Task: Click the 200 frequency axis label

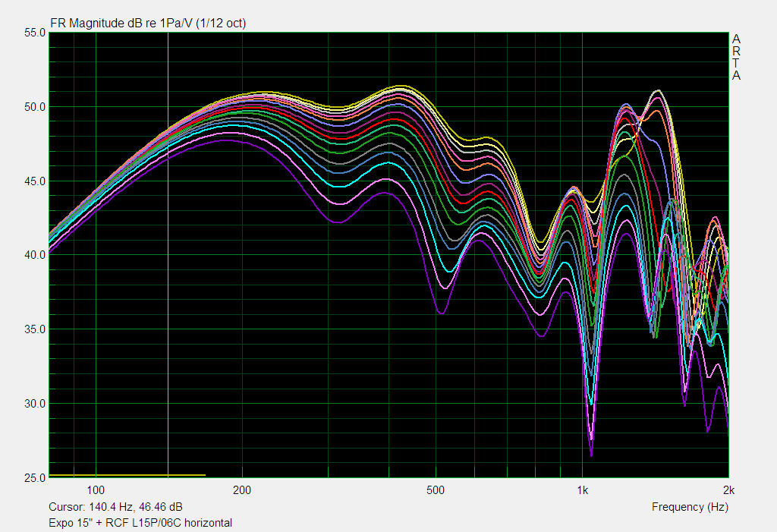Action: 242,490
